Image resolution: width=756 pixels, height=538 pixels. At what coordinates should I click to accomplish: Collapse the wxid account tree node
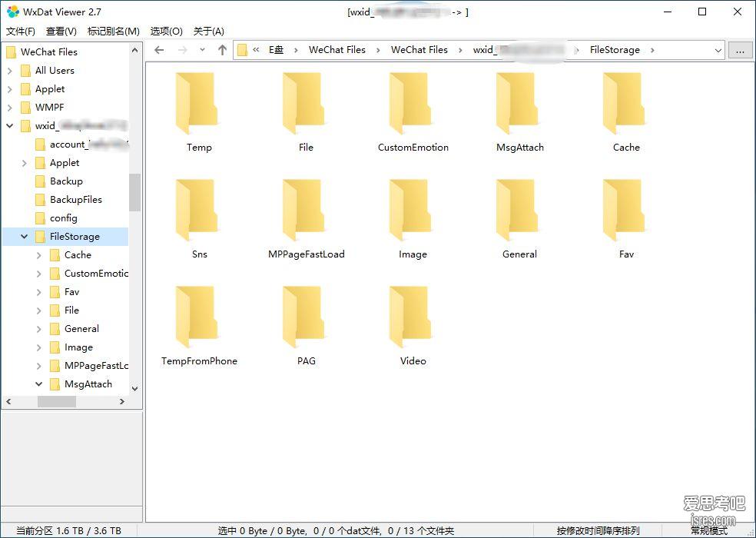10,126
